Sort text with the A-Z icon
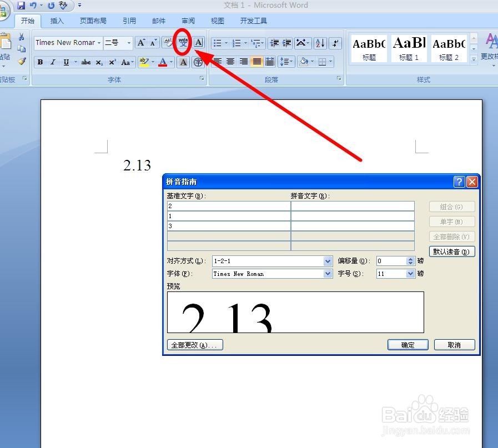 (x=320, y=43)
